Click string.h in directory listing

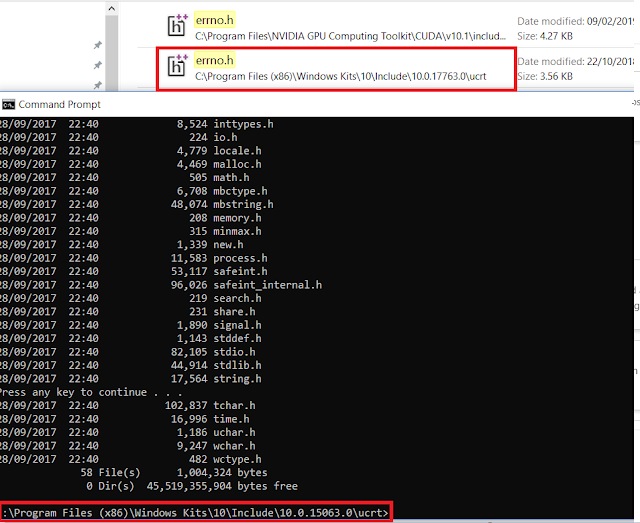(237, 379)
